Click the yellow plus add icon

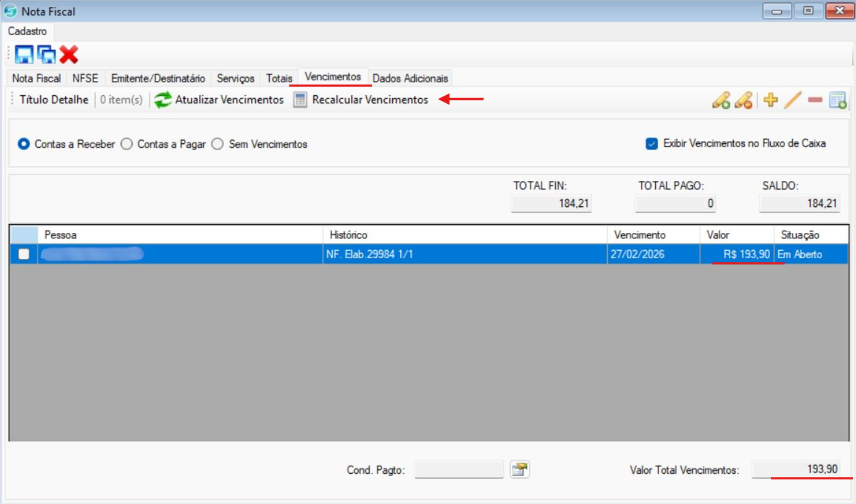(770, 100)
